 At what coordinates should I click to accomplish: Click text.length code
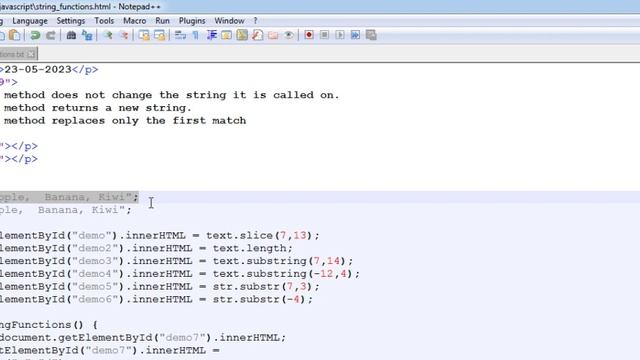click(253, 248)
